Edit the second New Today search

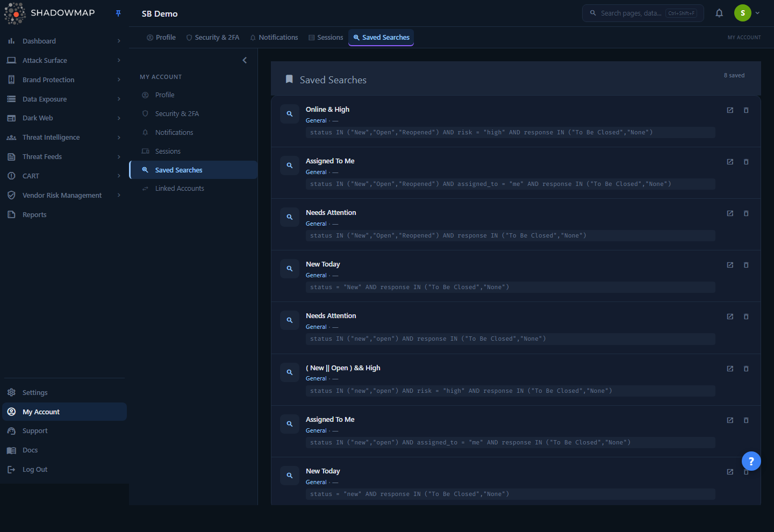(x=730, y=472)
